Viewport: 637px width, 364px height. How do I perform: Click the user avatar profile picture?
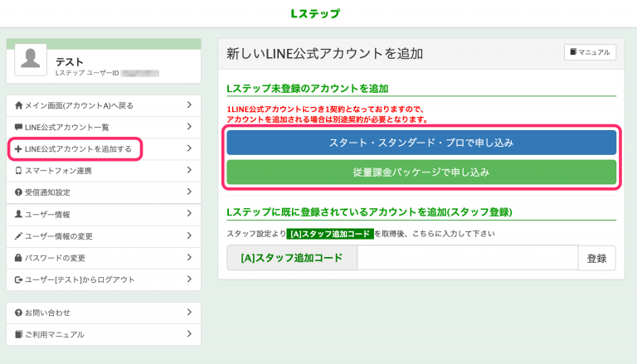[31, 60]
